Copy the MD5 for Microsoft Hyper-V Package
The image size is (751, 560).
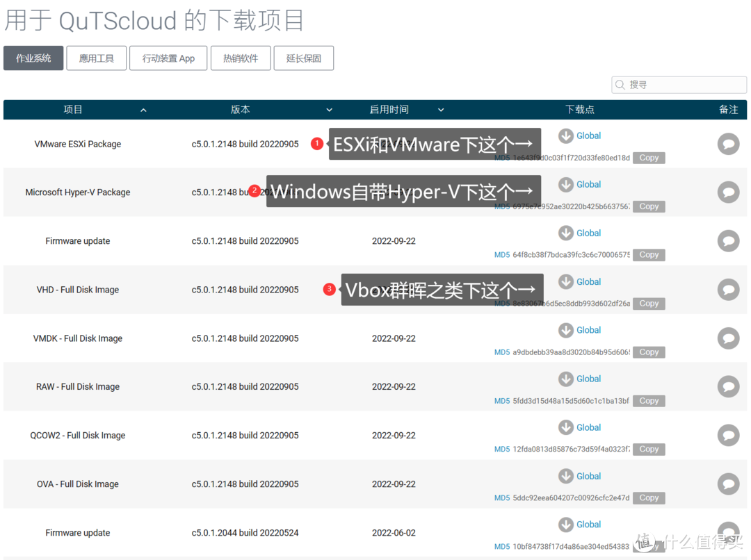point(649,206)
